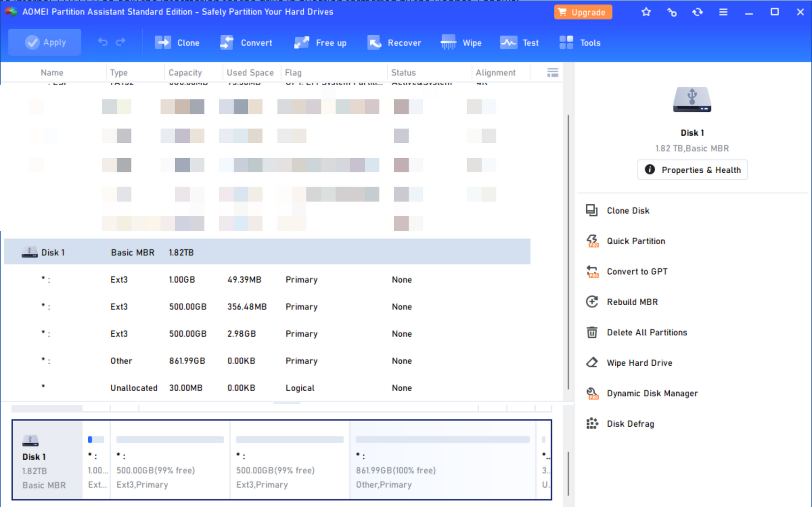Click the Disk 1 block in disk map
This screenshot has width=812, height=507.
point(47,460)
